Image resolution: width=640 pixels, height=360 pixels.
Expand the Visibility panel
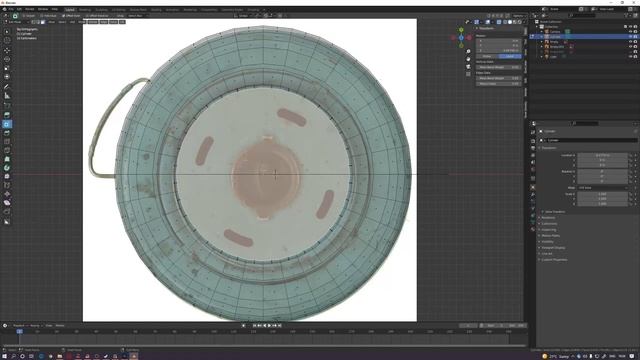pos(547,242)
